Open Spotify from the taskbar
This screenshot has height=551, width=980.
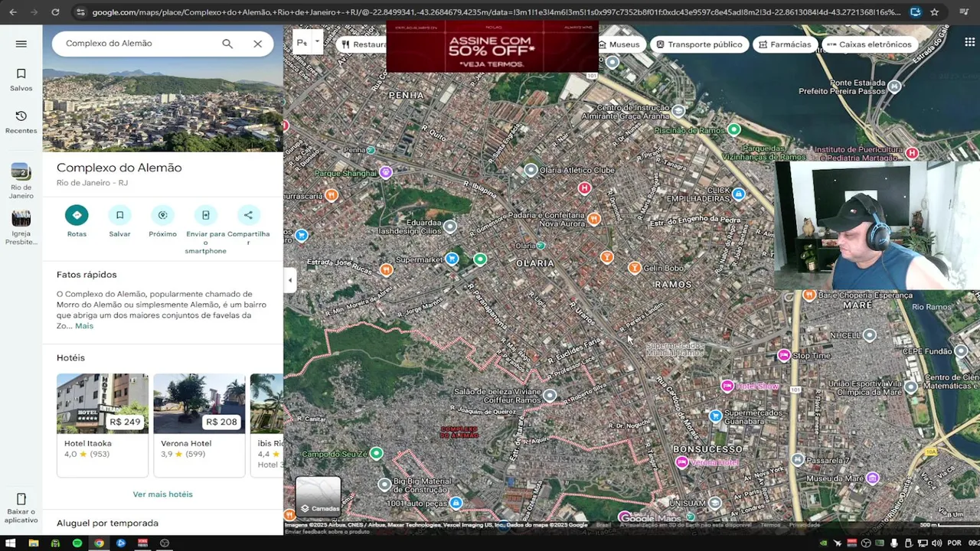click(x=77, y=543)
